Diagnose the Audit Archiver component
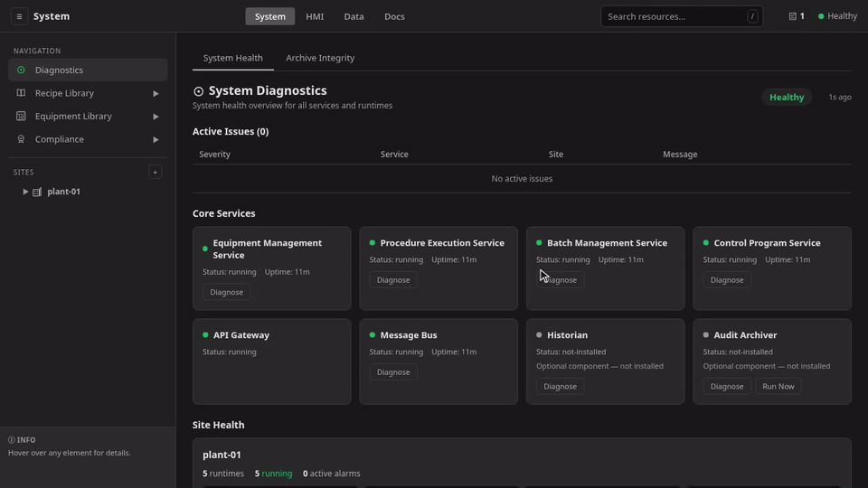The height and width of the screenshot is (488, 868). tap(727, 387)
